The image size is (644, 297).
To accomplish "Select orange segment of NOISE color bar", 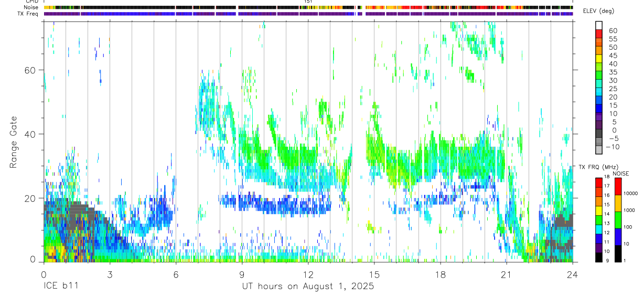I will 618,203.
